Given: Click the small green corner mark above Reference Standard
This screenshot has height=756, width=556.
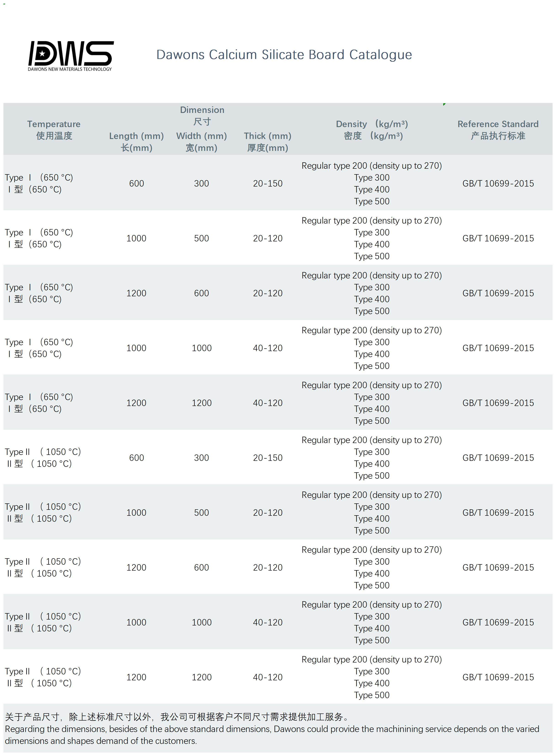Looking at the screenshot, I should tap(444, 105).
